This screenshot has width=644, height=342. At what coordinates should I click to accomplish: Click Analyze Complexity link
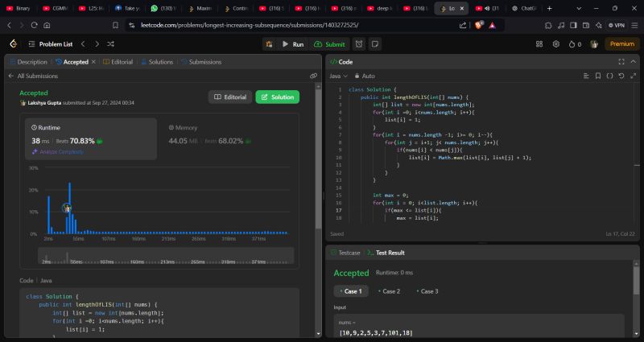57,151
